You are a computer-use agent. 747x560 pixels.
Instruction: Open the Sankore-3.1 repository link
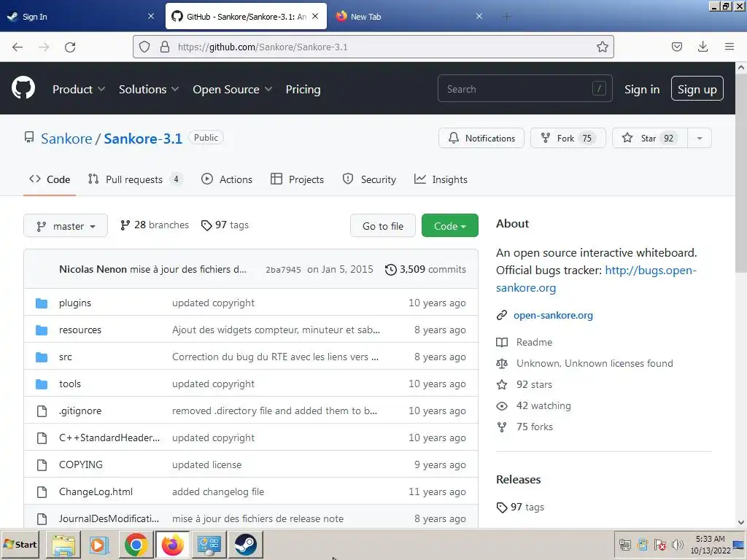click(x=143, y=139)
